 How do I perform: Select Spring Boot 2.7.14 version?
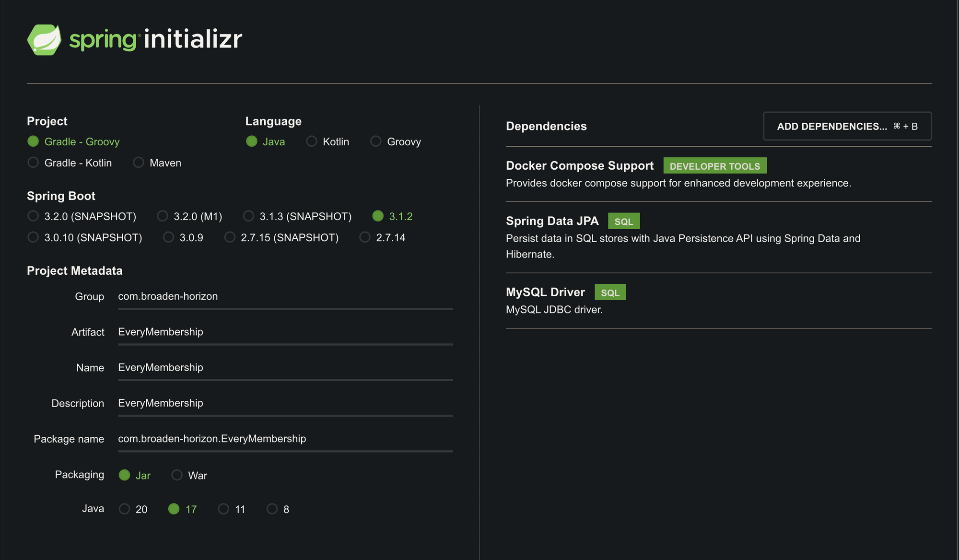tap(365, 237)
